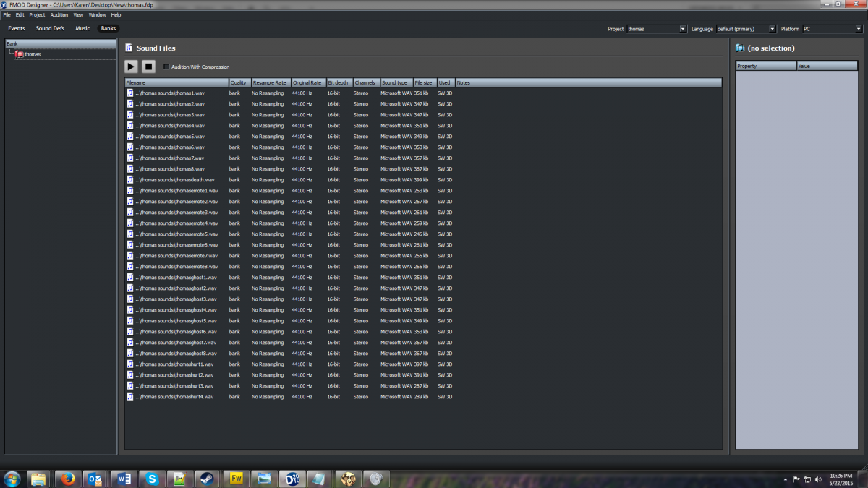
Task: Sort by Channels column header
Action: pos(366,82)
